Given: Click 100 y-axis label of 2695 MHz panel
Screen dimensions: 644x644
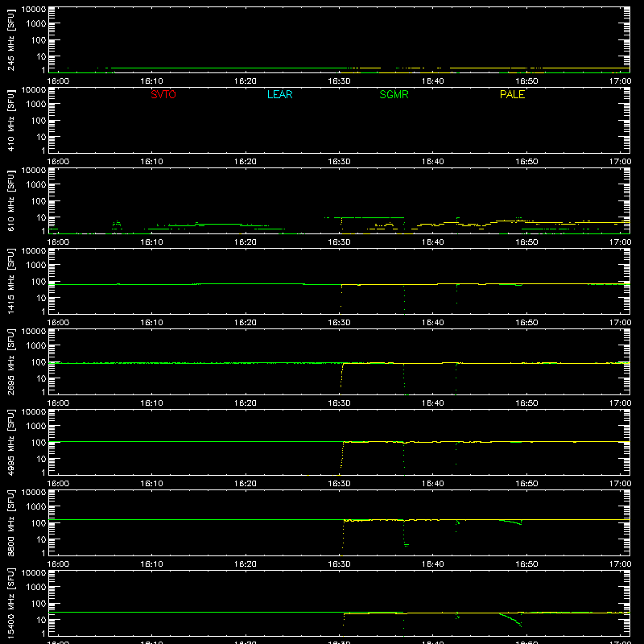Looking at the screenshot, I should pos(39,361).
